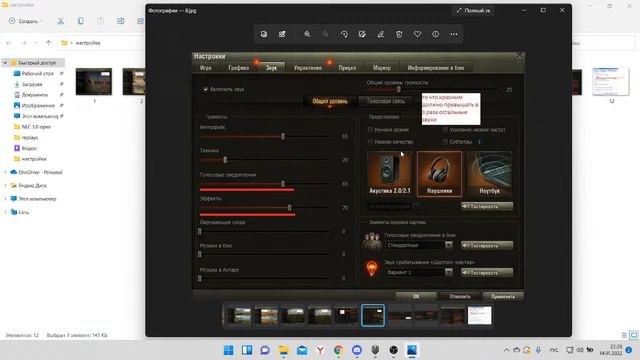Image resolution: width=640 pixels, height=360 pixels.
Task: Click rotate icon in Photos toolbar
Action: coord(344,34)
